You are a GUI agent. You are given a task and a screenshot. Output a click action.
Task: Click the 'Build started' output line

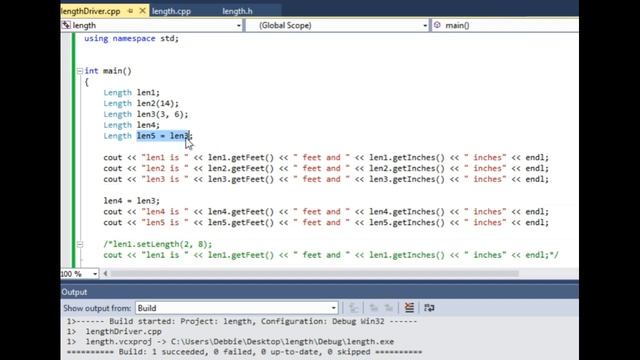(242, 322)
